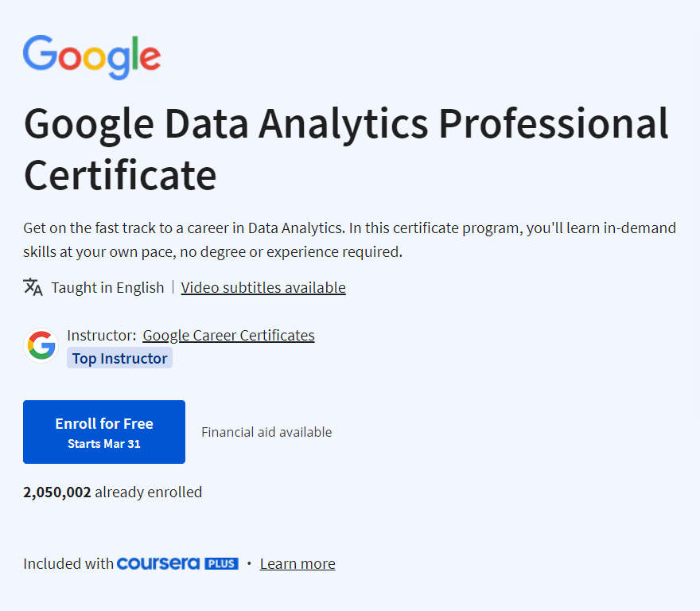Click the Financial aid available text

click(x=266, y=432)
